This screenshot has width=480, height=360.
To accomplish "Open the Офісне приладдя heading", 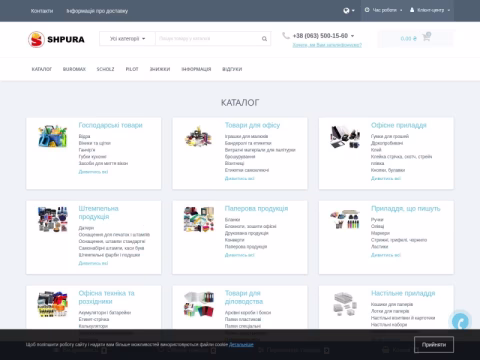I will coord(399,125).
